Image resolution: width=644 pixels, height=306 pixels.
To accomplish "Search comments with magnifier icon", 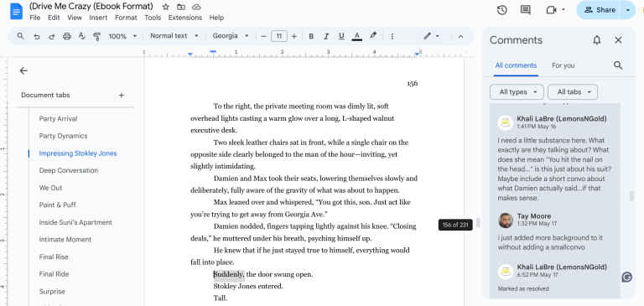I will [x=618, y=65].
